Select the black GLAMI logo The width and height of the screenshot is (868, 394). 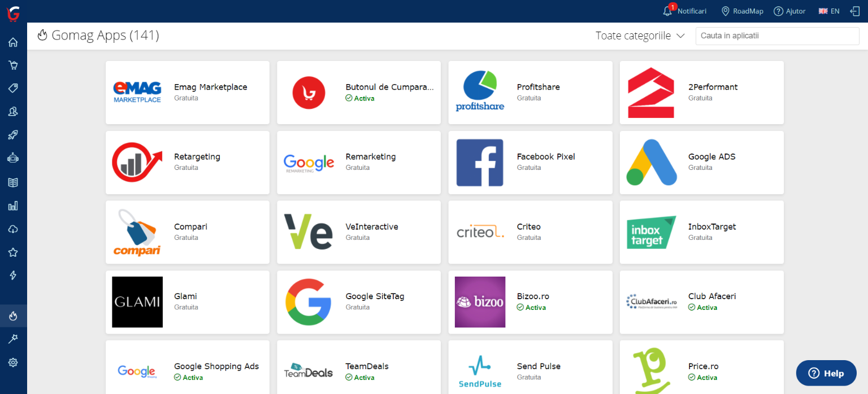click(x=137, y=302)
